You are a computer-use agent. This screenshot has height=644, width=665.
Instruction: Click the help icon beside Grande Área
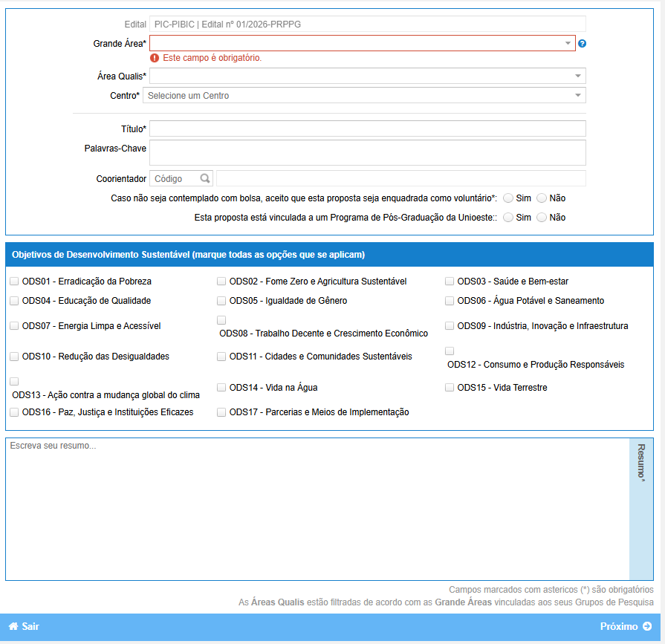(x=583, y=44)
